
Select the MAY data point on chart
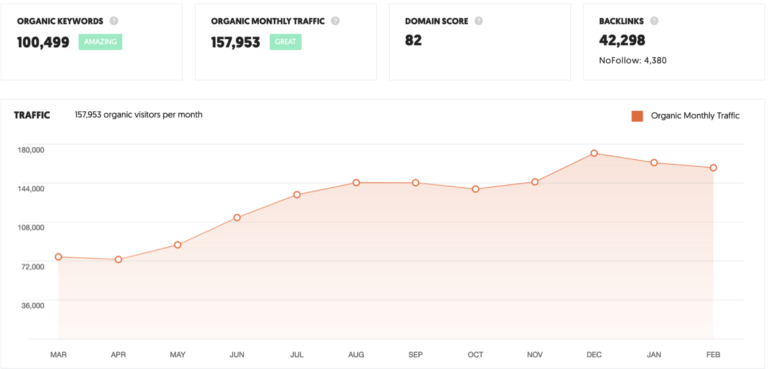(x=178, y=245)
